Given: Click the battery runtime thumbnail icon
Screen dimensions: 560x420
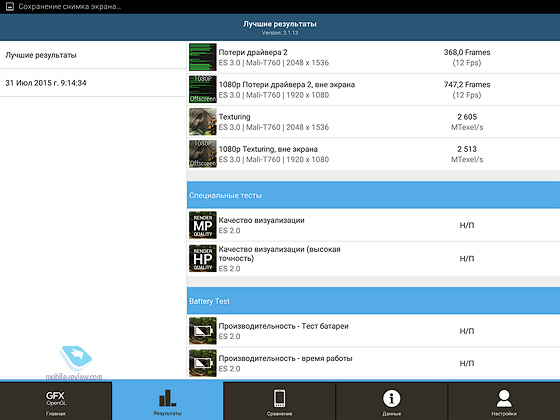Looking at the screenshot, I should (x=202, y=363).
